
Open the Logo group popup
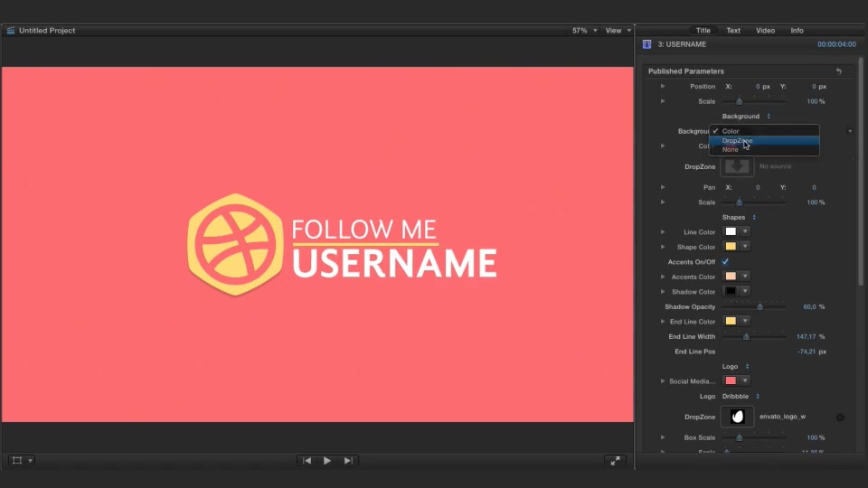736,366
